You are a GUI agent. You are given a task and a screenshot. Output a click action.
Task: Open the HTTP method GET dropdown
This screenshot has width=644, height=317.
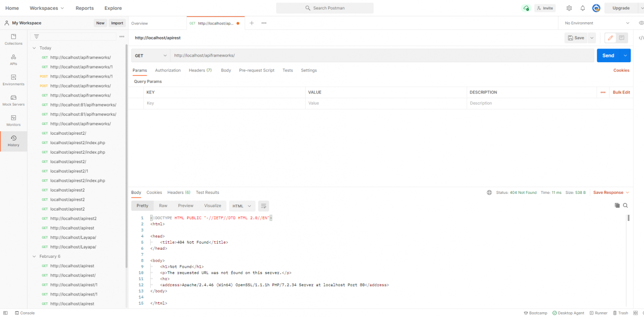151,56
